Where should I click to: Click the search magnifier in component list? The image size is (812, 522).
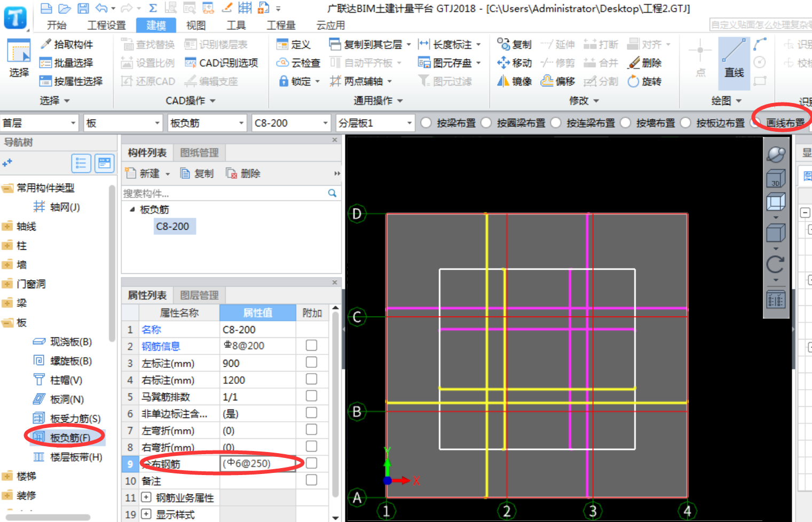tap(332, 193)
